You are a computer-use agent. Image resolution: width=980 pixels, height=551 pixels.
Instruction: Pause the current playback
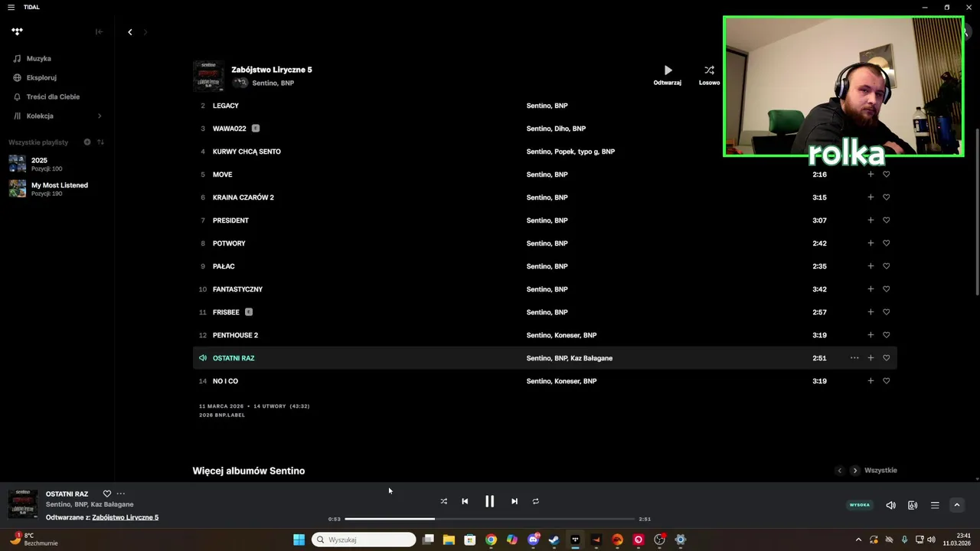click(x=489, y=501)
